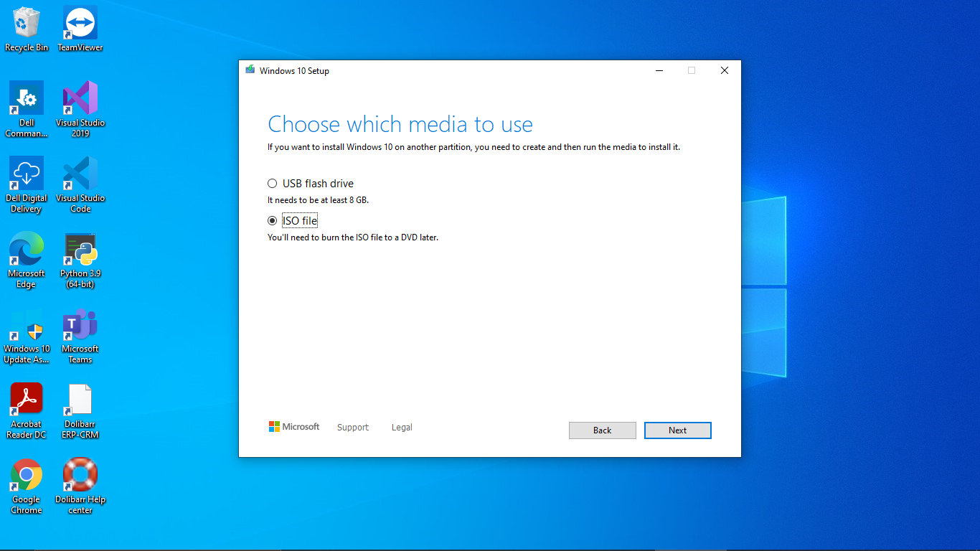Launch TeamViewer from the desktop
980x551 pixels.
[80, 29]
